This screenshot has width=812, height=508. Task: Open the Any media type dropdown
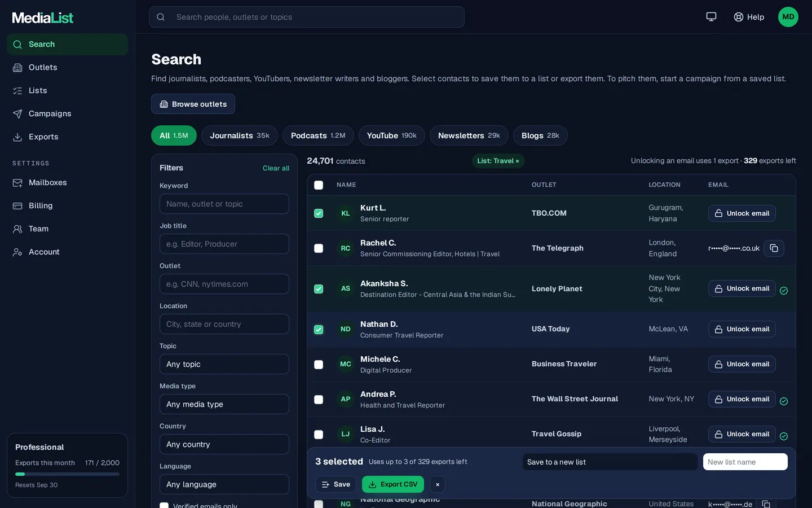coord(224,404)
